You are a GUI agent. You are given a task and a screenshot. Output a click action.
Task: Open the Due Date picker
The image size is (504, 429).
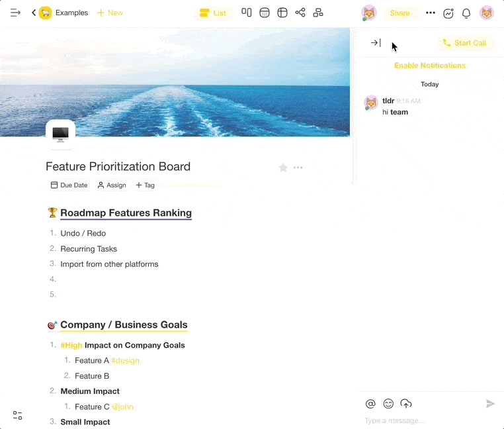click(69, 185)
